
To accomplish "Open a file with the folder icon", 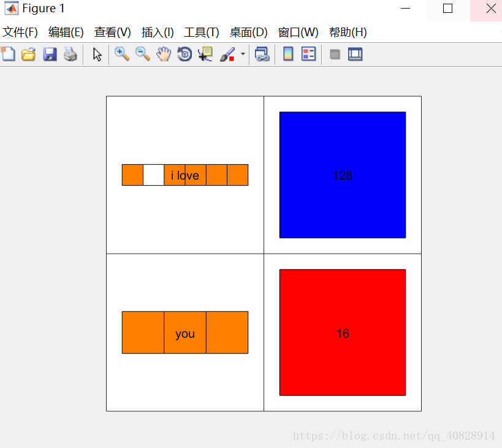I will pyautogui.click(x=28, y=54).
